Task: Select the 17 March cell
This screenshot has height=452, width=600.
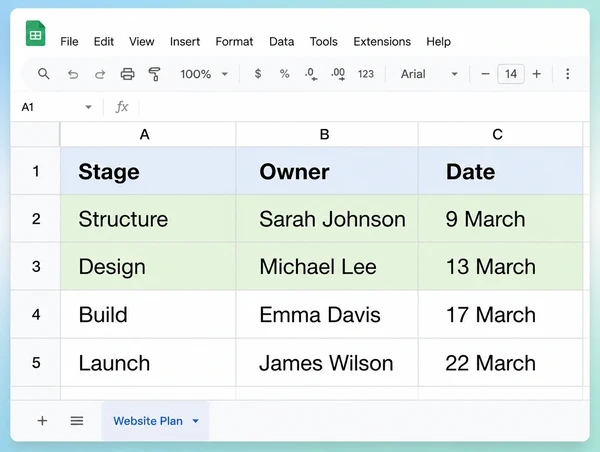Action: pyautogui.click(x=501, y=315)
